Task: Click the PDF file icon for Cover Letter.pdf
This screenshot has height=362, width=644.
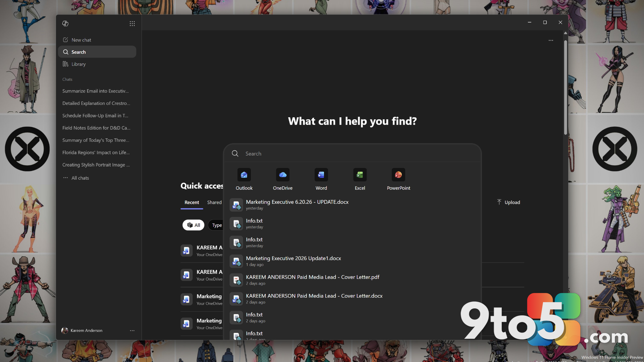Action: [236, 280]
